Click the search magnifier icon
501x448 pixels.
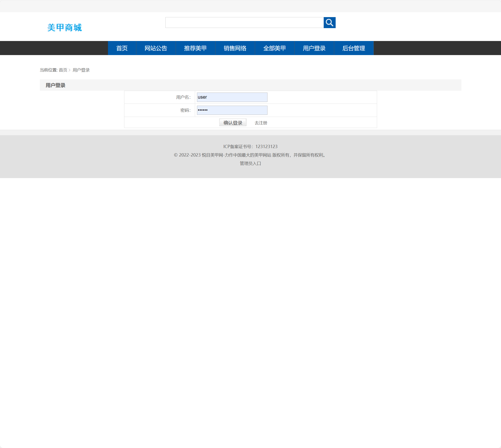tap(330, 22)
